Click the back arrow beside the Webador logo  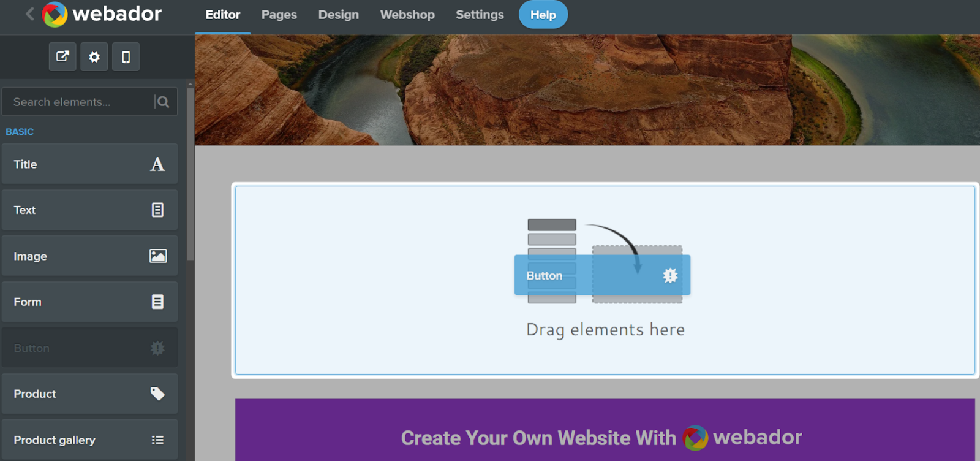[x=29, y=14]
